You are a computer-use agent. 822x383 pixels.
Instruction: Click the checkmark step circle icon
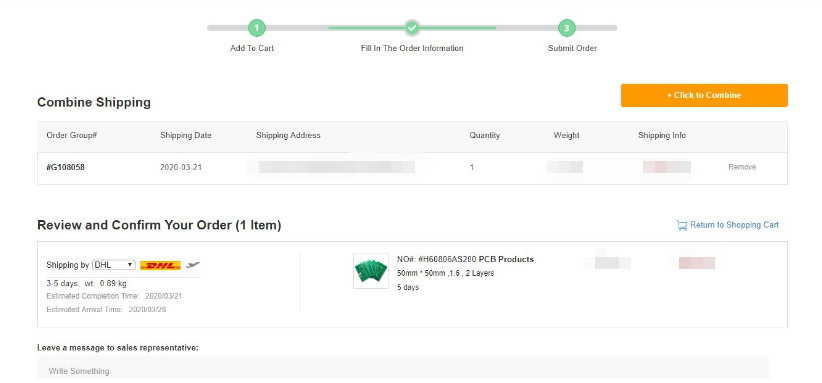(x=412, y=28)
